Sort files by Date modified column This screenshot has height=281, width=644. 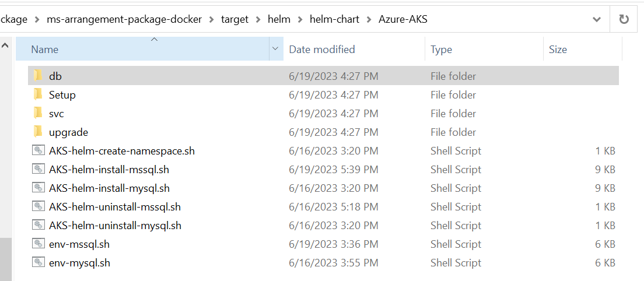pyautogui.click(x=322, y=50)
